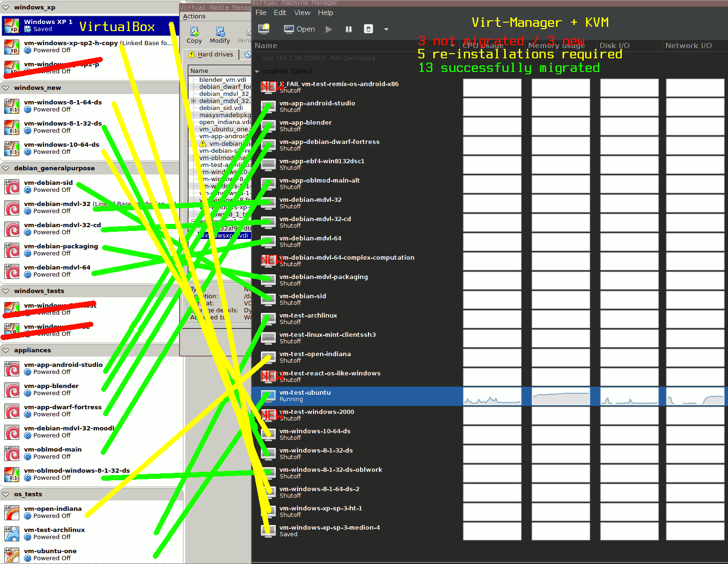Open the File menu in Virtual Machine Manager

click(x=261, y=13)
